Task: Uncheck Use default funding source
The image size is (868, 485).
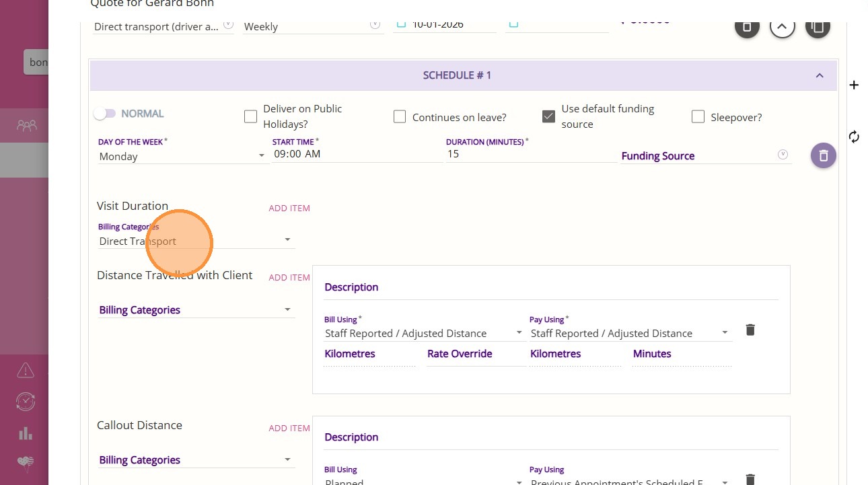Action: click(x=548, y=116)
